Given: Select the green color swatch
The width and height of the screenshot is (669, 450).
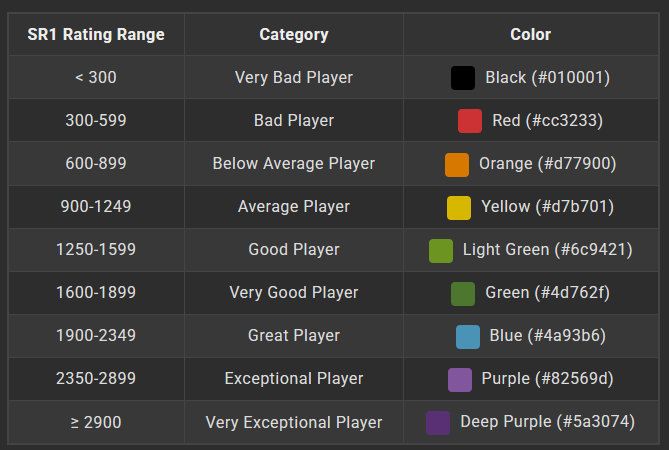Looking at the screenshot, I should click(x=463, y=294).
